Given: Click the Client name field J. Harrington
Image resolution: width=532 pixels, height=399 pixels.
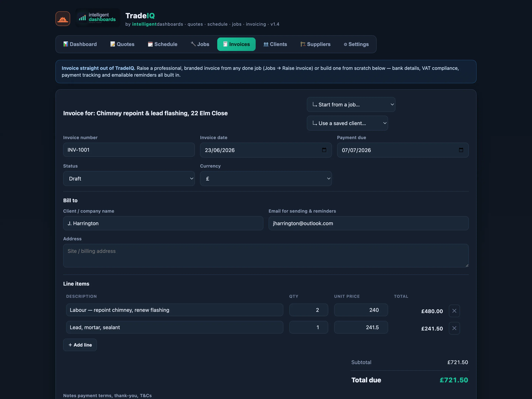Looking at the screenshot, I should [x=163, y=223].
